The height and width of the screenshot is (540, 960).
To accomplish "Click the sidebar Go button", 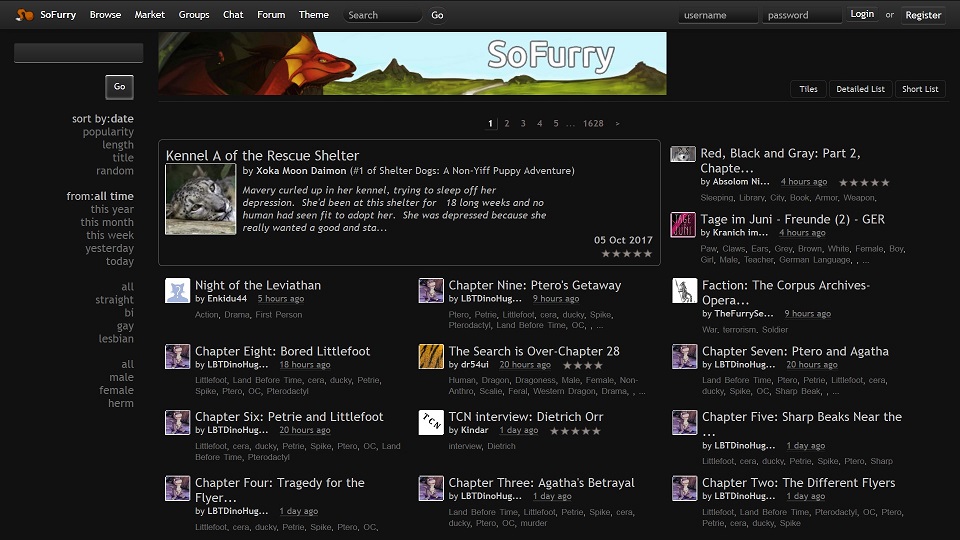I will (x=119, y=87).
